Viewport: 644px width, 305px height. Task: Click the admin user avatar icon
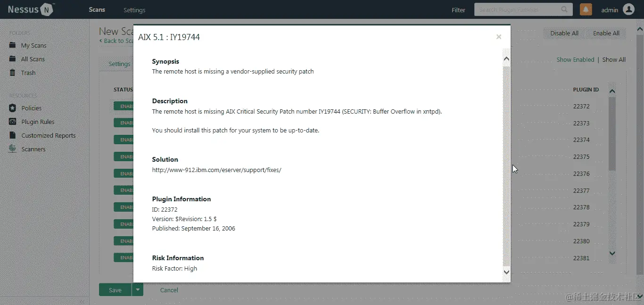pyautogui.click(x=629, y=9)
